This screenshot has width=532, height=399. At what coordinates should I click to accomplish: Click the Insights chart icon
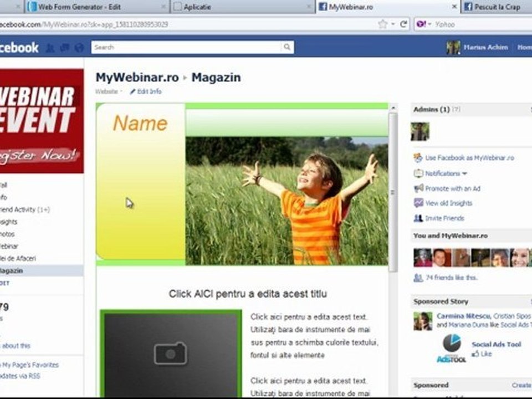click(418, 203)
